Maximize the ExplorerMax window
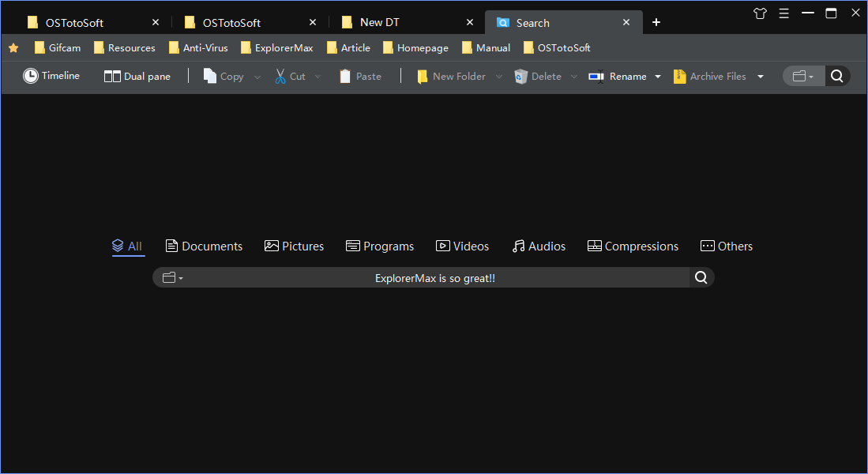Image resolution: width=868 pixels, height=474 pixels. coord(831,13)
